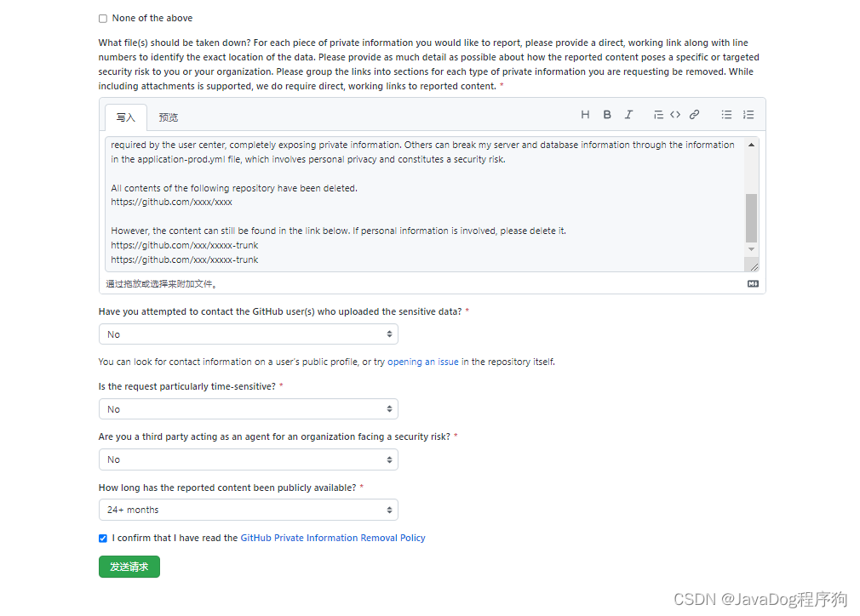Screen dimensions: 860x616
Task: Uncheck the GitHub policy confirmation checkbox
Action: click(102, 538)
